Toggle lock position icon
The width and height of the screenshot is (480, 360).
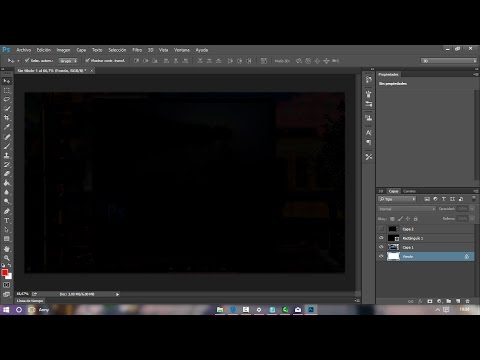point(408,219)
